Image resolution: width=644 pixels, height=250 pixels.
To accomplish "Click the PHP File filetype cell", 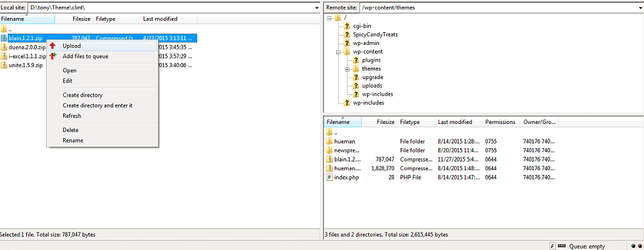I will coord(411,178).
